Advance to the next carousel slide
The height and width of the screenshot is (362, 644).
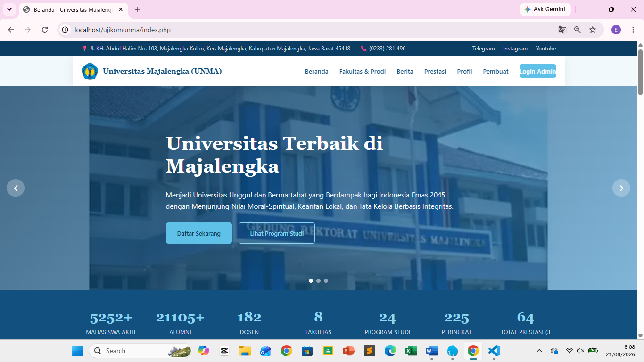pos(621,188)
